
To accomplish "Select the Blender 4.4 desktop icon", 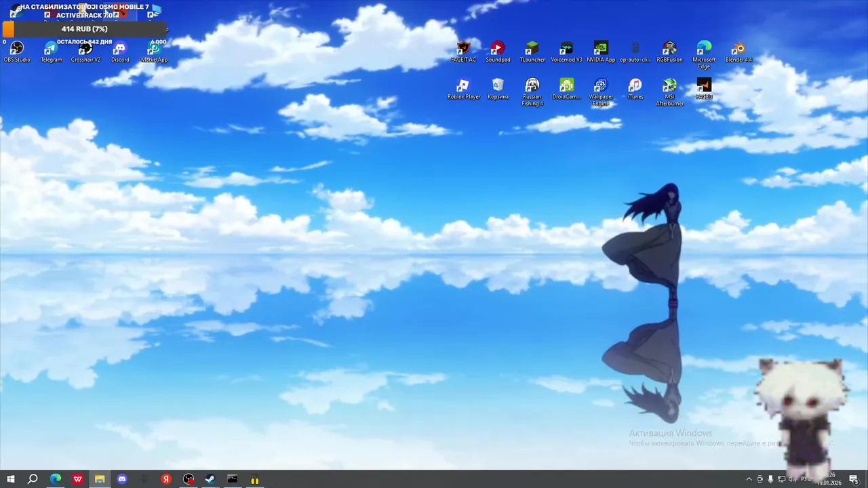I will (738, 52).
